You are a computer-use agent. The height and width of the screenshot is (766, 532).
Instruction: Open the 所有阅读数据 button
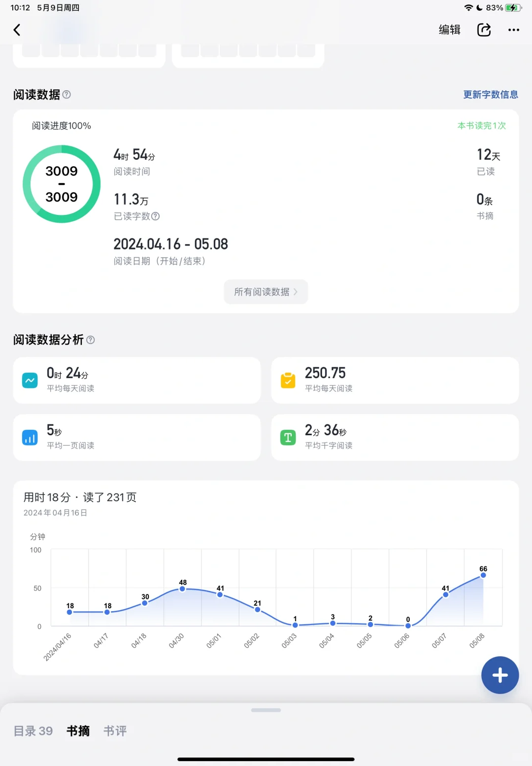266,292
